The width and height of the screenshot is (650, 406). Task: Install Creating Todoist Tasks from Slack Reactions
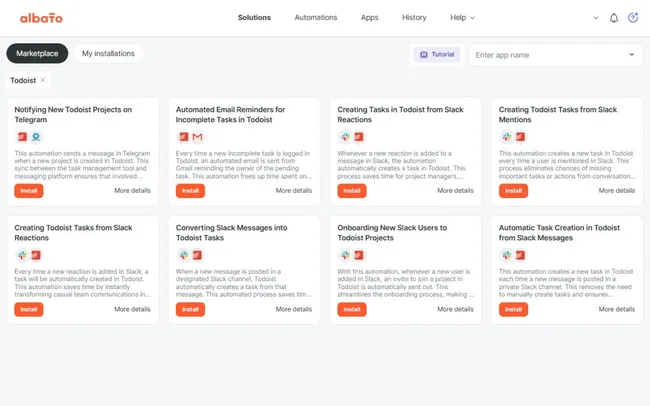point(29,309)
